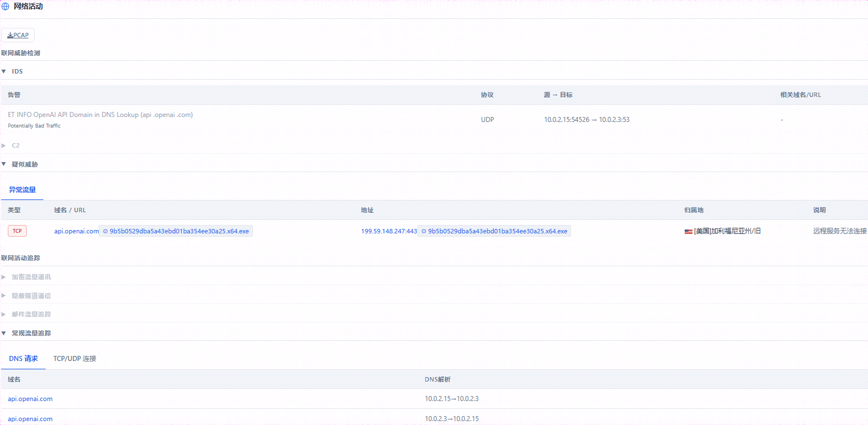
Task: Click the x64.exe process tag beside api.openai.com
Action: 176,231
